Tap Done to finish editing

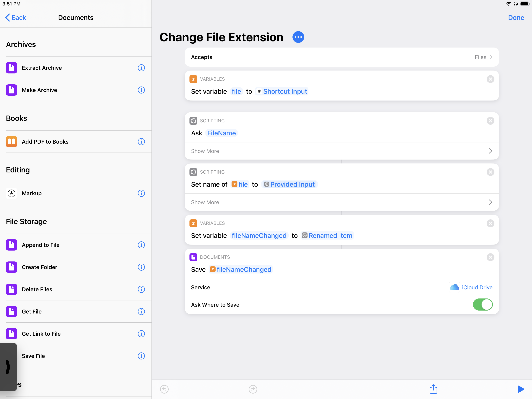click(x=516, y=18)
